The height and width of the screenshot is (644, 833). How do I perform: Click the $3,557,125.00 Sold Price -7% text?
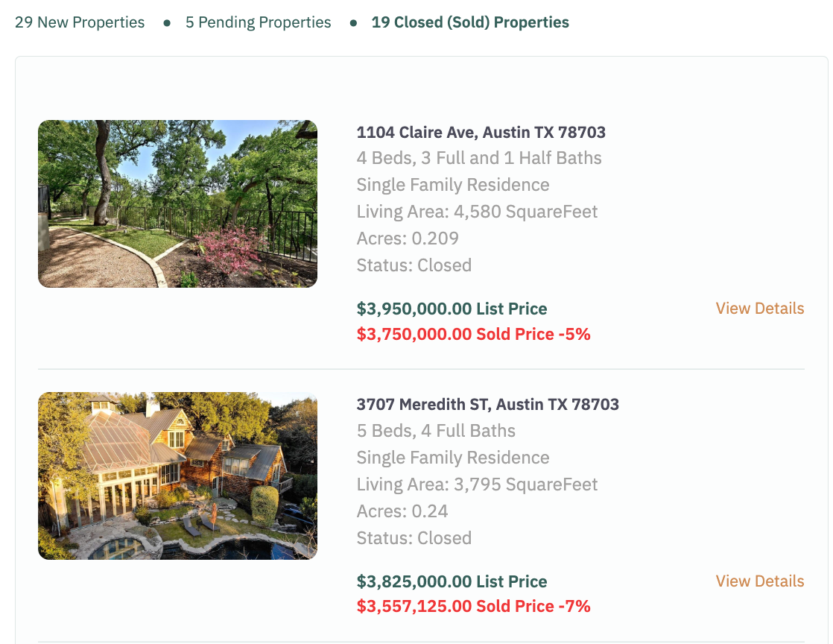point(473,607)
